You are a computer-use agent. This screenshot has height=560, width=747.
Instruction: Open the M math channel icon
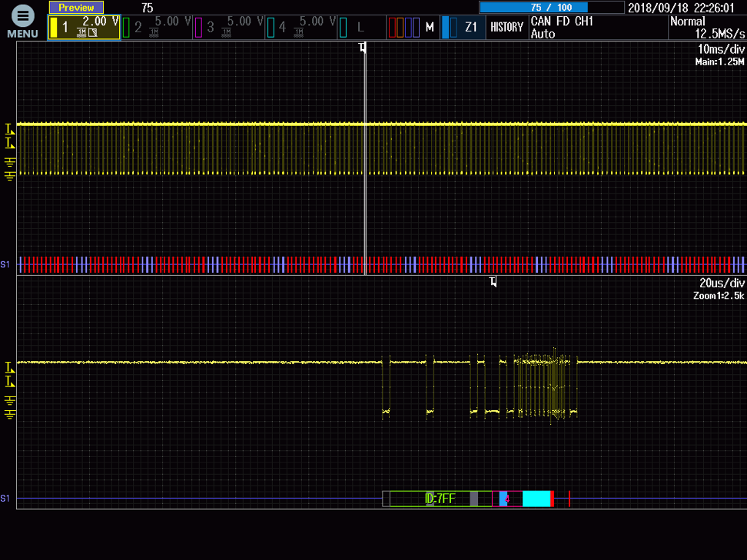[x=412, y=28]
